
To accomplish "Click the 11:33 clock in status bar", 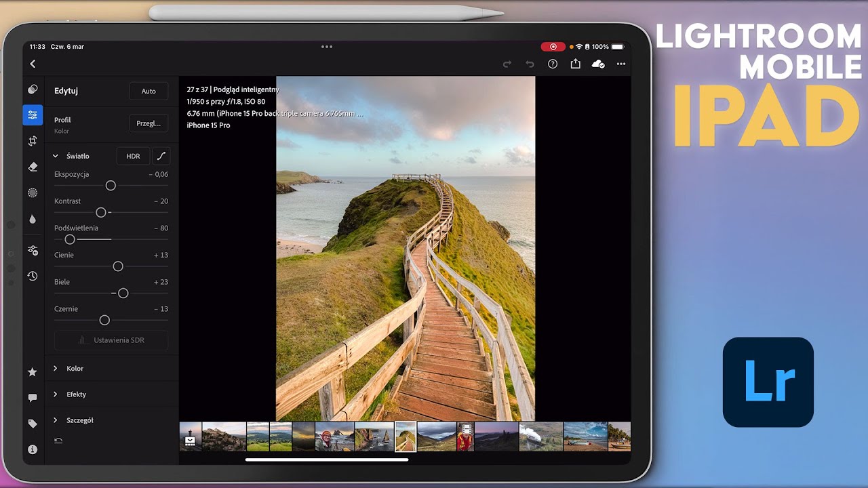I will tap(37, 47).
